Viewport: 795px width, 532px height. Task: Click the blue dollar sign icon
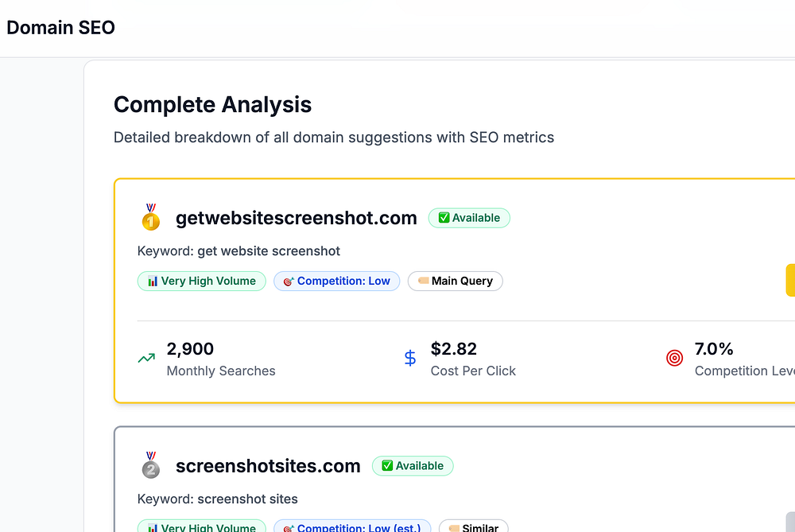pyautogui.click(x=410, y=359)
